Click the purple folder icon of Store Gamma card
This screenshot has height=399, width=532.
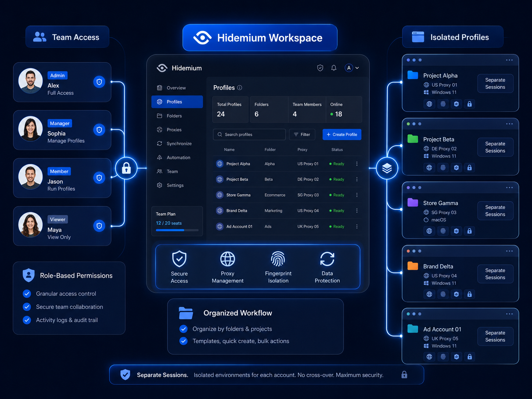pyautogui.click(x=413, y=202)
